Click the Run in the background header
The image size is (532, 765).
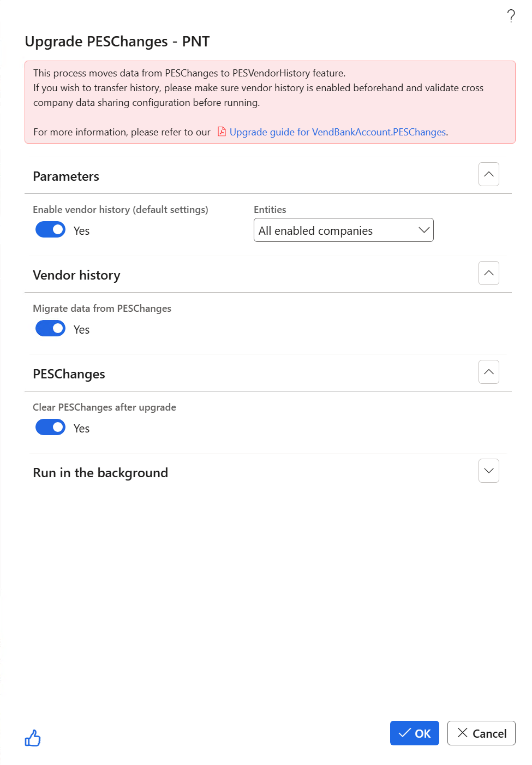(x=100, y=473)
